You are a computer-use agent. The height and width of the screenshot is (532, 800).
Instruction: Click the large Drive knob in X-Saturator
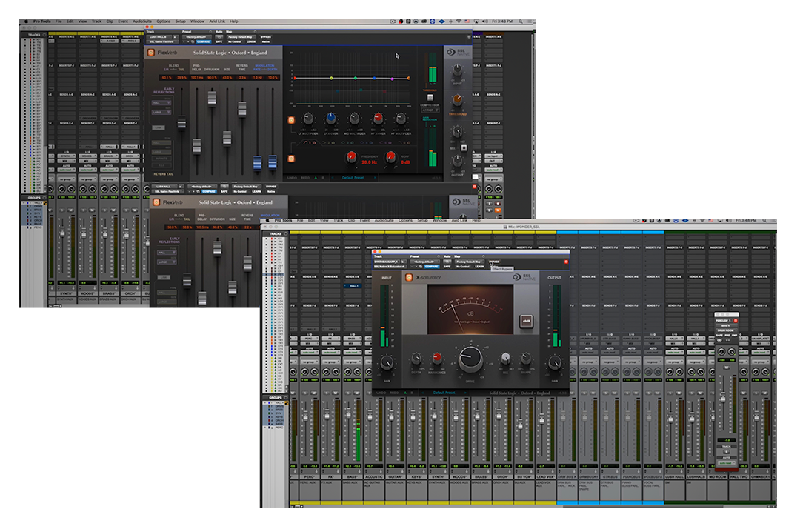(x=470, y=358)
